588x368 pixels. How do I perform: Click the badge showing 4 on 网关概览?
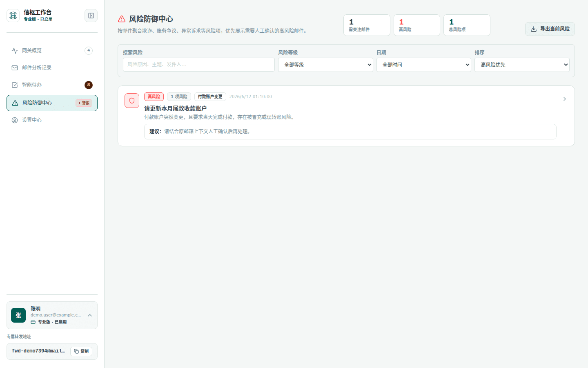[x=89, y=51]
